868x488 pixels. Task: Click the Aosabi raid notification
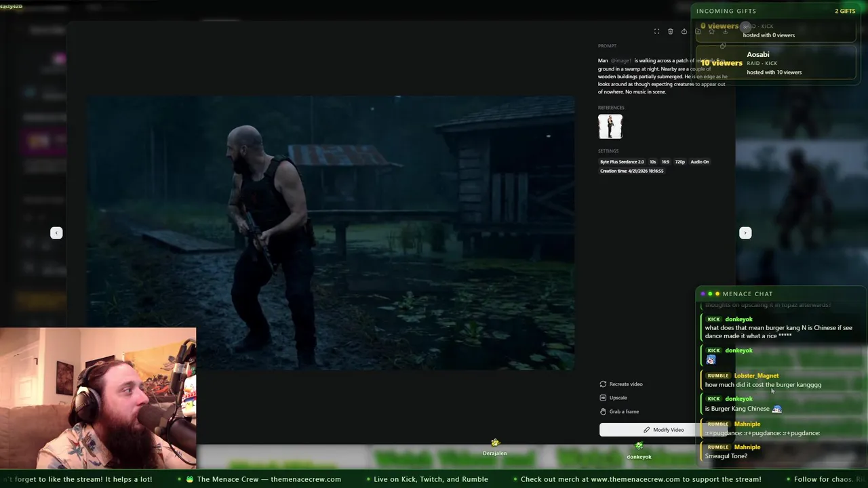pos(776,63)
